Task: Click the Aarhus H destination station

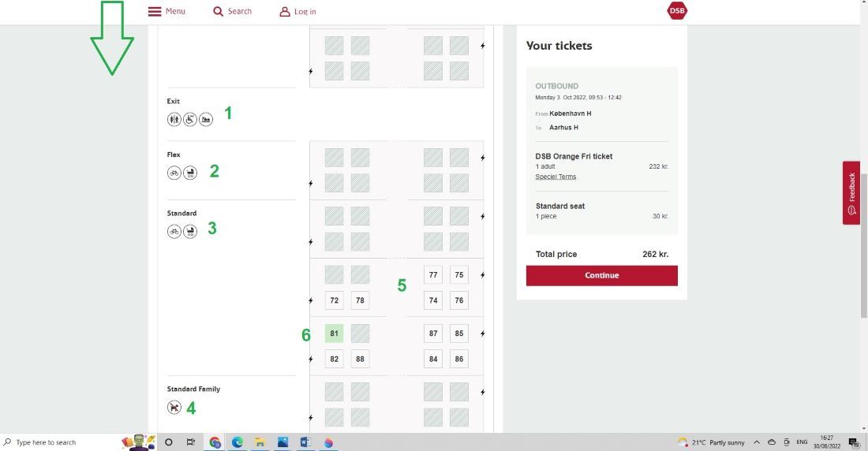Action: pyautogui.click(x=563, y=127)
